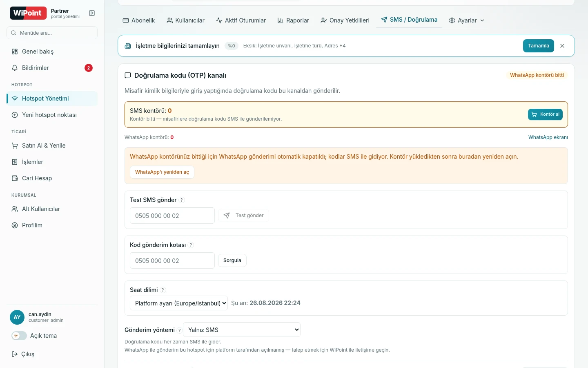The height and width of the screenshot is (368, 588).
Task: Open the WhatsApp ekranı link
Action: coord(548,137)
